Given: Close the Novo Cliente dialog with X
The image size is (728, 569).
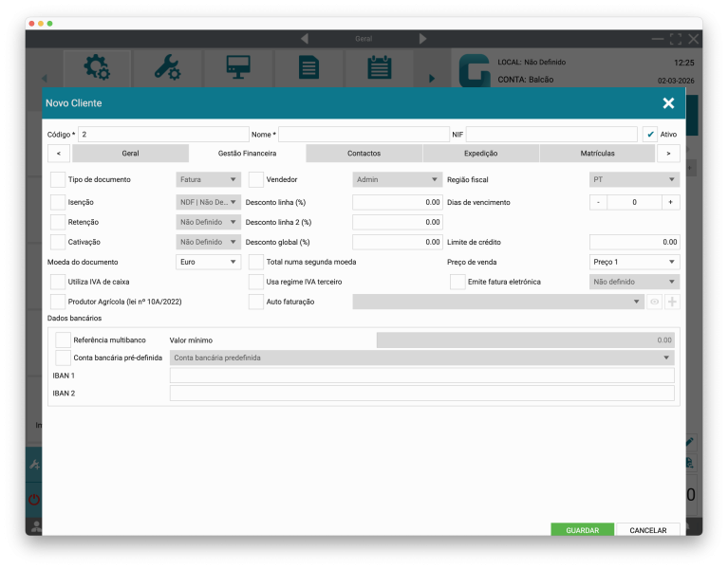Looking at the screenshot, I should click(668, 103).
